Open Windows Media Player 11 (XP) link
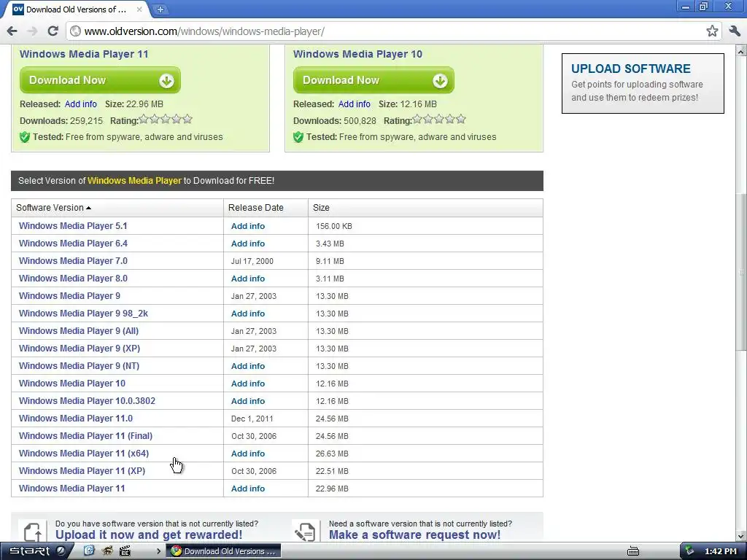Viewport: 747px width, 560px height. coord(82,471)
